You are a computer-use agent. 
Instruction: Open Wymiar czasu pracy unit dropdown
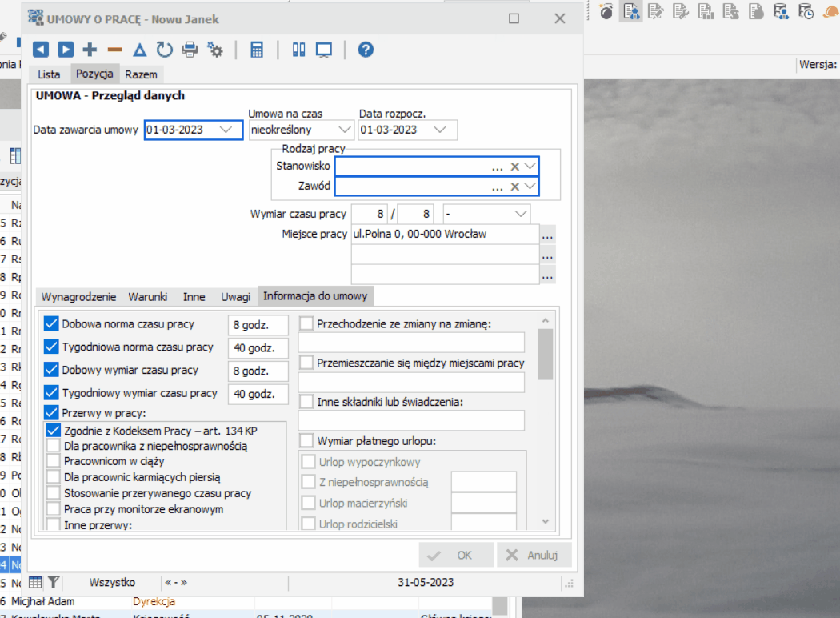tap(521, 214)
